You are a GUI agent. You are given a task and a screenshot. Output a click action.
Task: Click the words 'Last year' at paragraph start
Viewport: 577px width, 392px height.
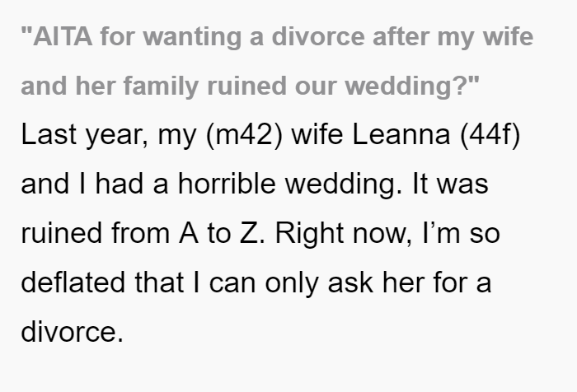(85, 135)
